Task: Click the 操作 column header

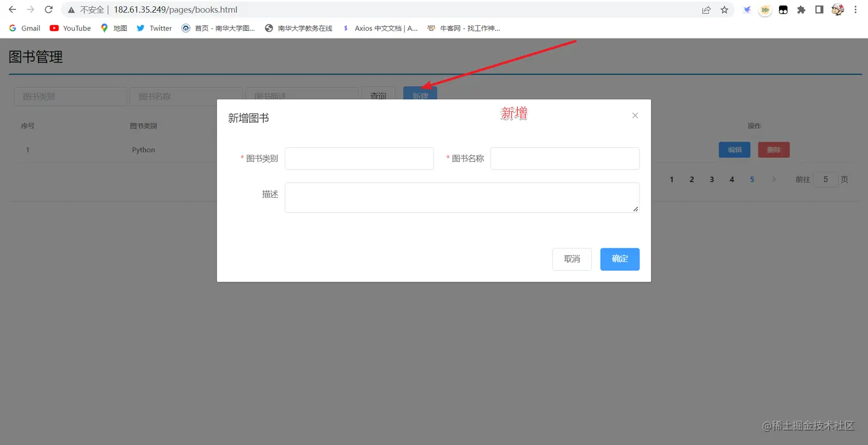Action: click(x=754, y=126)
